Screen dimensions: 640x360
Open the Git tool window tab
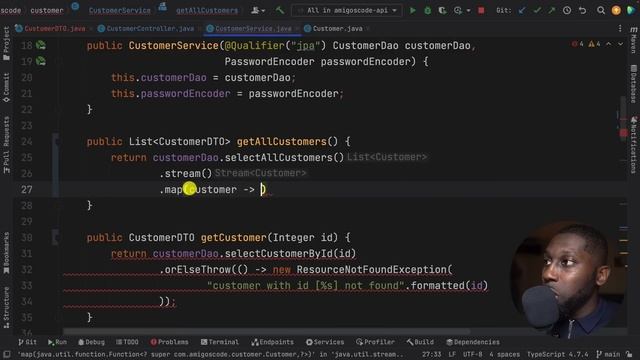point(27,342)
